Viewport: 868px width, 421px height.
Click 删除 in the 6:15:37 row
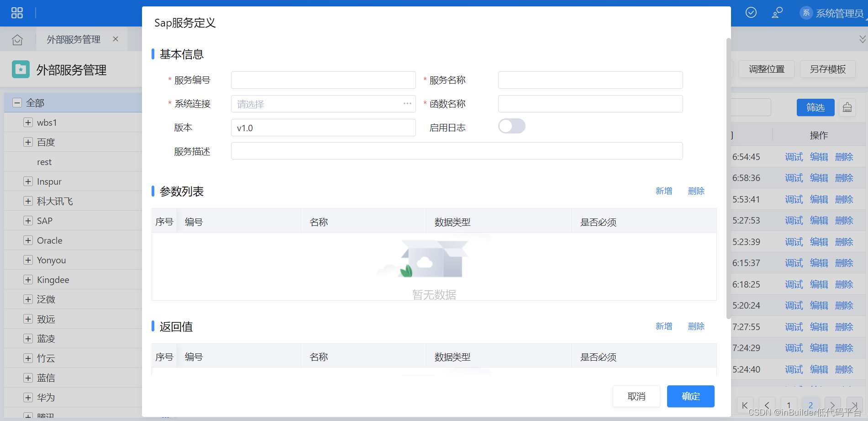(844, 263)
